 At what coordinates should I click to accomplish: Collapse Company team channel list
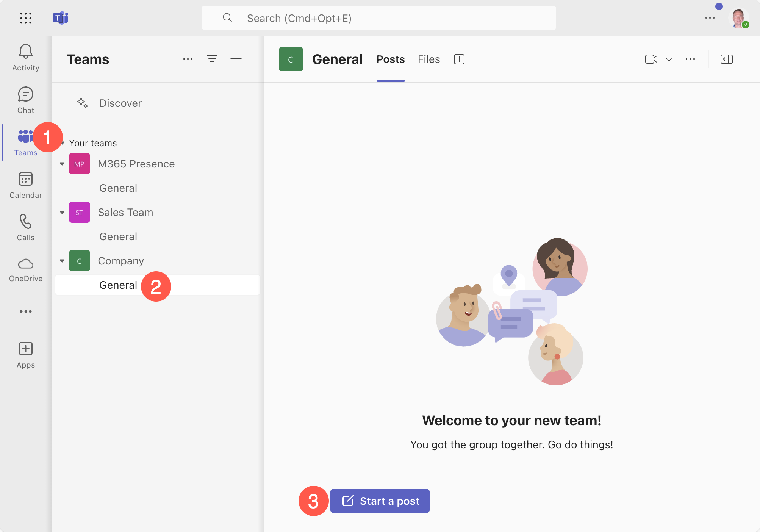(x=63, y=261)
